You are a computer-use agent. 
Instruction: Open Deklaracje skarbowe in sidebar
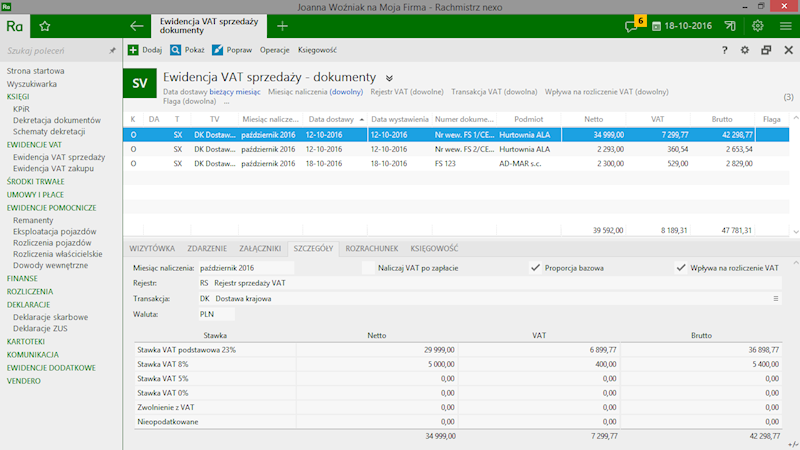pyautogui.click(x=51, y=317)
